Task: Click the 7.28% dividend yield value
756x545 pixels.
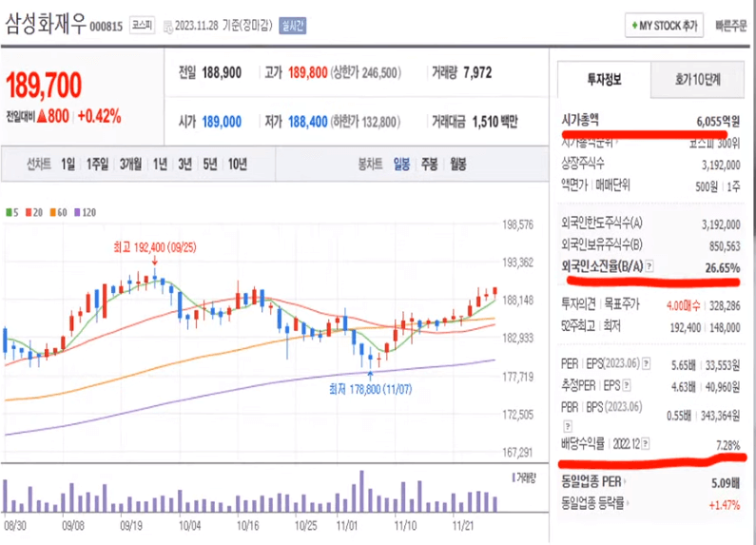Action: (728, 446)
